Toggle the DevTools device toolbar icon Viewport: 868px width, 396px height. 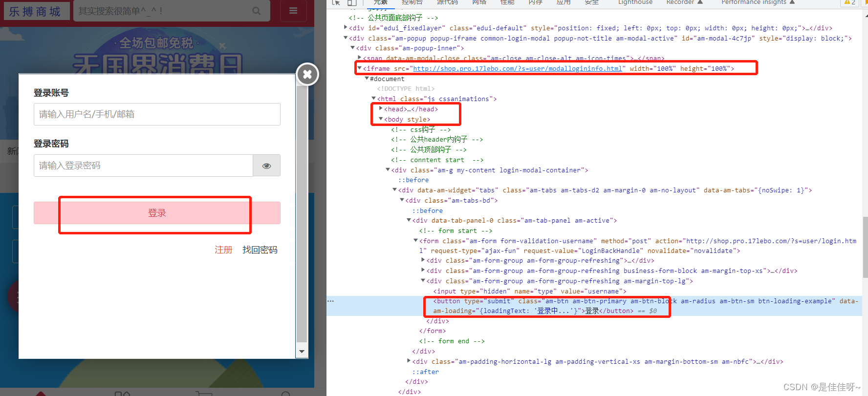352,2
